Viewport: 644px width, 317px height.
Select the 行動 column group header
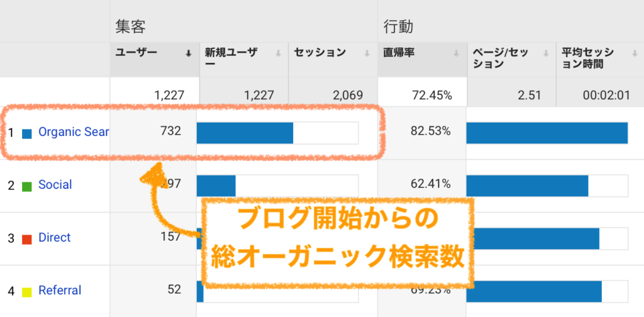[x=398, y=28]
